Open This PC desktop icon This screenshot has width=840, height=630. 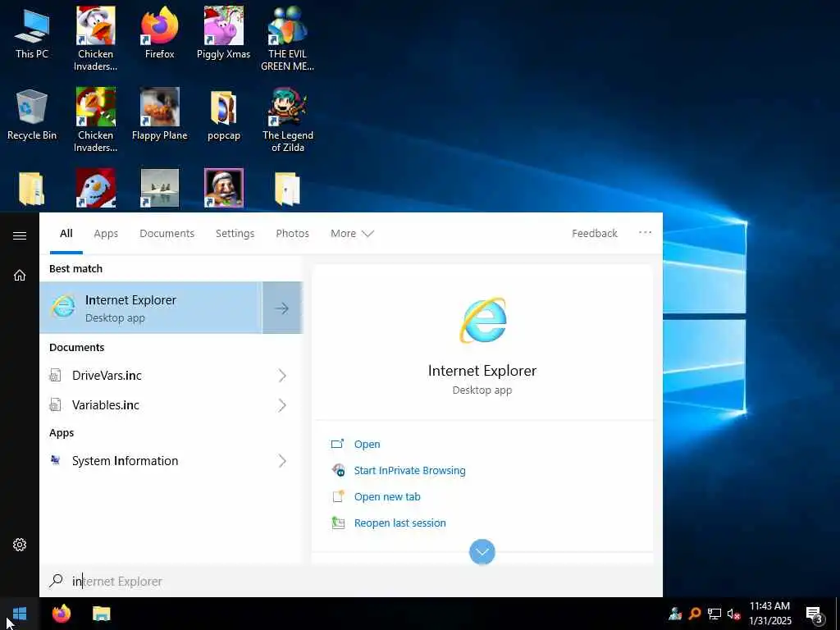point(32,33)
